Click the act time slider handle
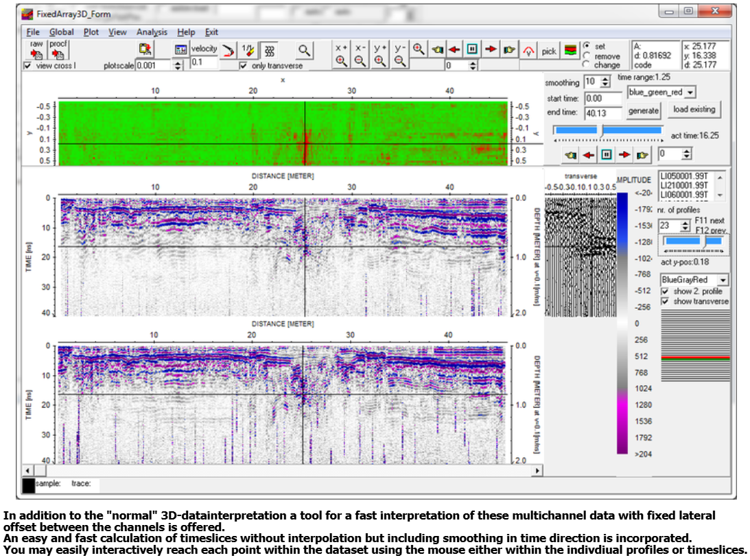 tap(602, 130)
